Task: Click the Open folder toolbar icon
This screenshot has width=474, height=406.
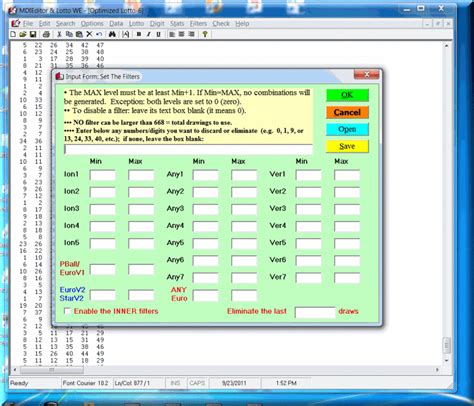Action: (x=23, y=34)
